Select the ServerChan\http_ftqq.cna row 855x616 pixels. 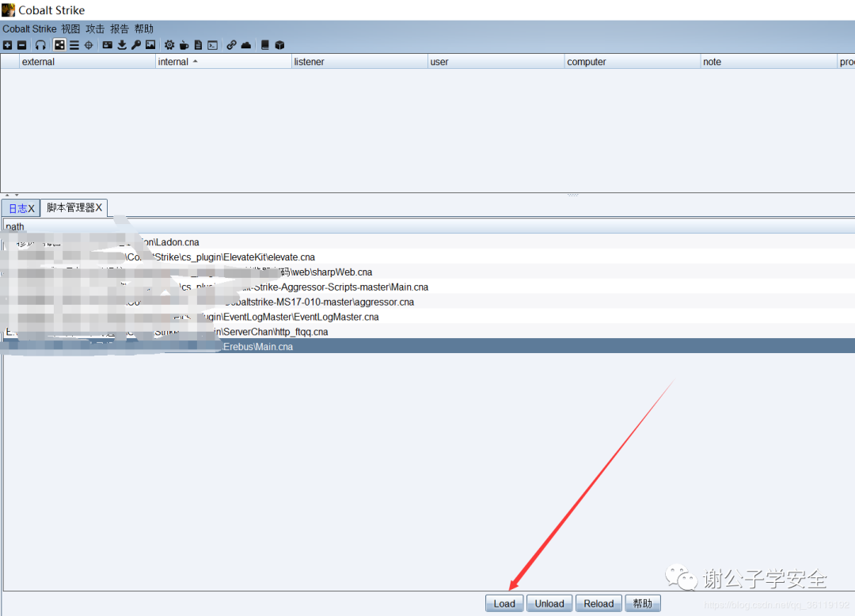(429, 332)
